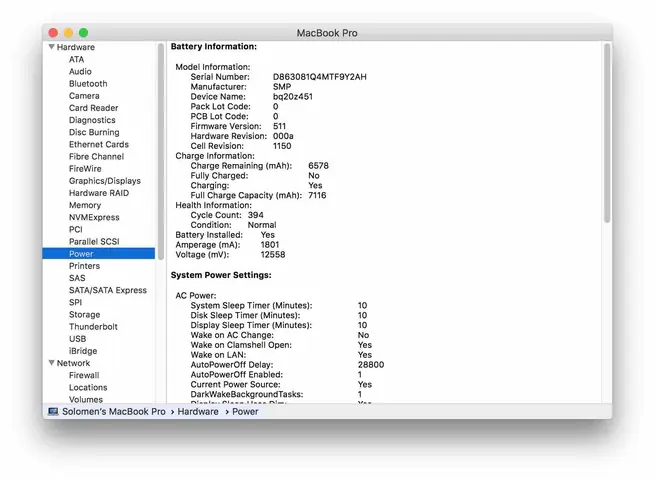This screenshot has height=480, width=655.
Task: Click the Full Charge Capacity value 7116
Action: click(x=317, y=195)
